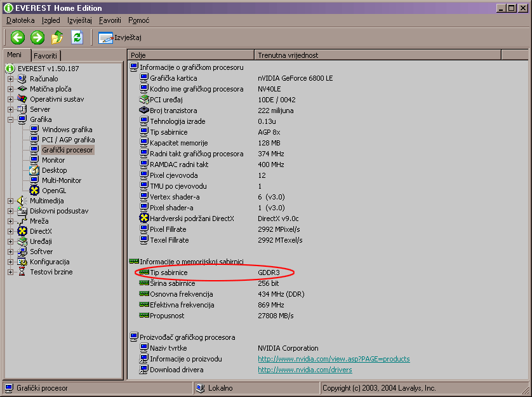Image resolution: width=532 pixels, height=397 pixels.
Task: Click the green Back arrow icon
Action: pos(18,37)
